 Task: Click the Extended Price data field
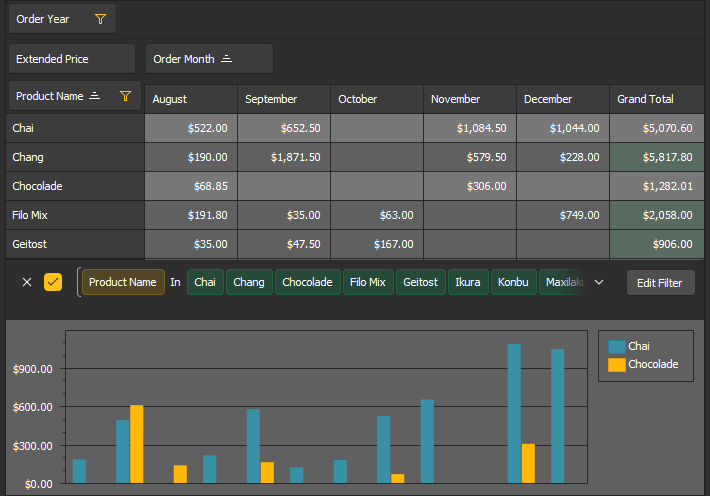click(x=72, y=59)
